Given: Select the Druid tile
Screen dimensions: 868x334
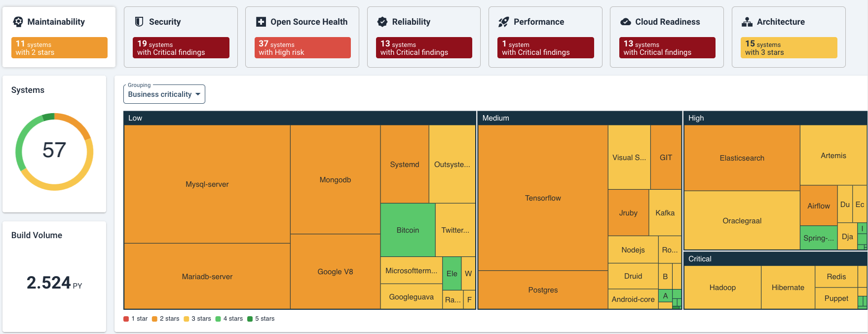Looking at the screenshot, I should click(633, 276).
